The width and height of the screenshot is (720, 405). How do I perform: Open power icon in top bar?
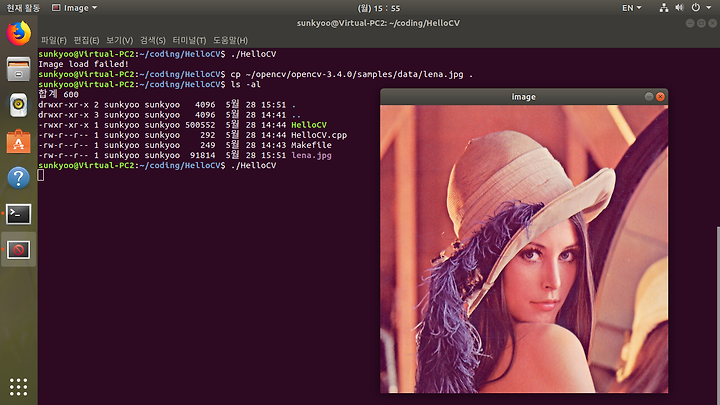click(696, 8)
